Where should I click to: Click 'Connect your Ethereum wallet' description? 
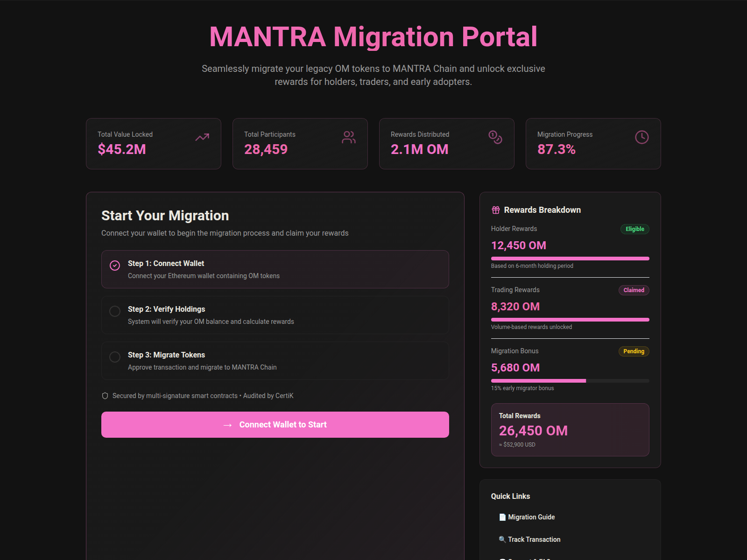204,276
